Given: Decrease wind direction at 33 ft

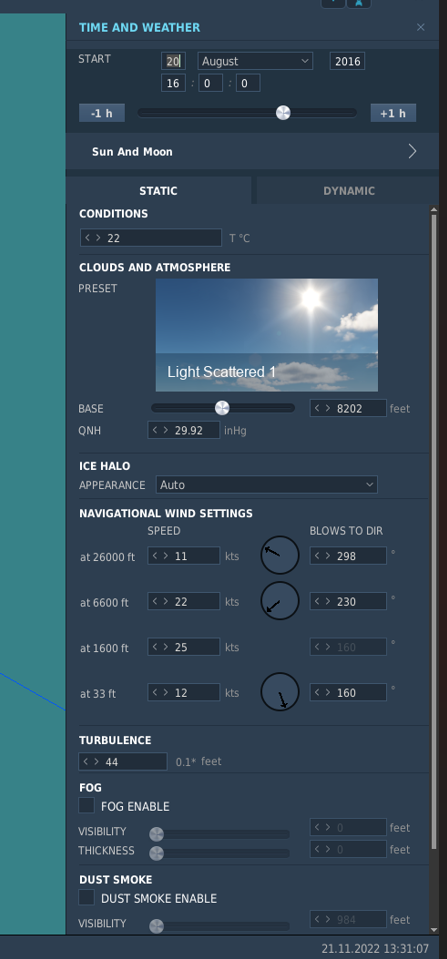Looking at the screenshot, I should [317, 692].
